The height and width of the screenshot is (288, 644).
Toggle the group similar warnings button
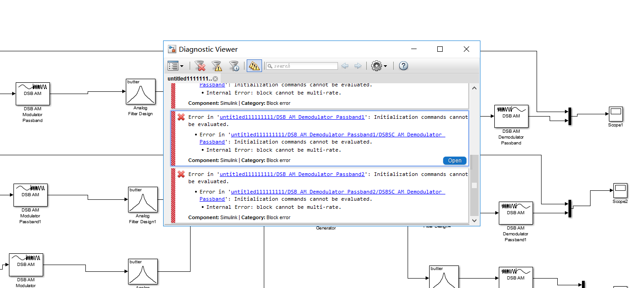[x=254, y=66]
